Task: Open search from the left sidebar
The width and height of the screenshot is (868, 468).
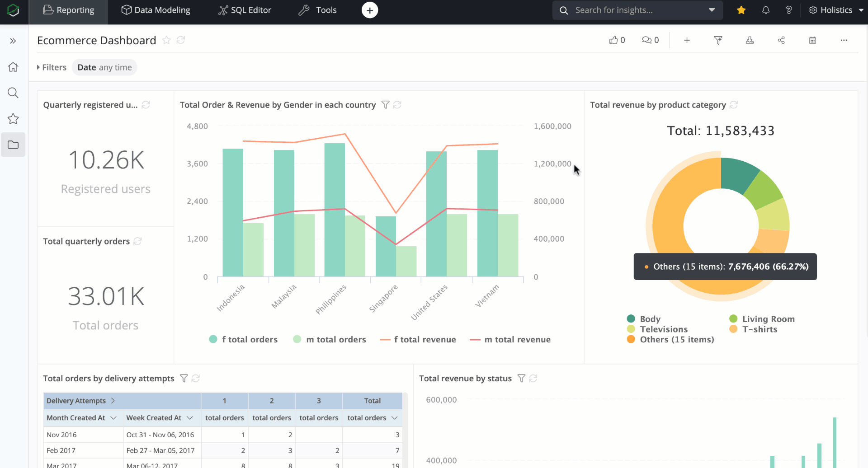Action: (13, 93)
